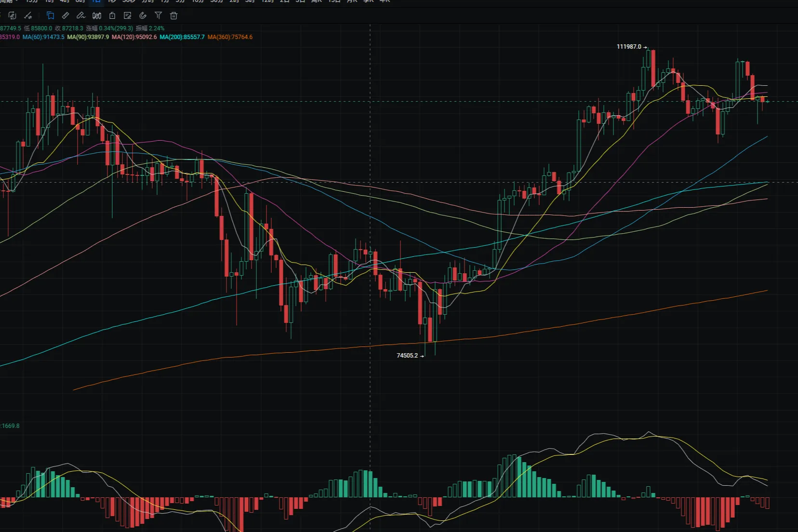Click the MA(120):95092.6 indicator label
Image resolution: width=798 pixels, height=532 pixels.
click(x=134, y=37)
